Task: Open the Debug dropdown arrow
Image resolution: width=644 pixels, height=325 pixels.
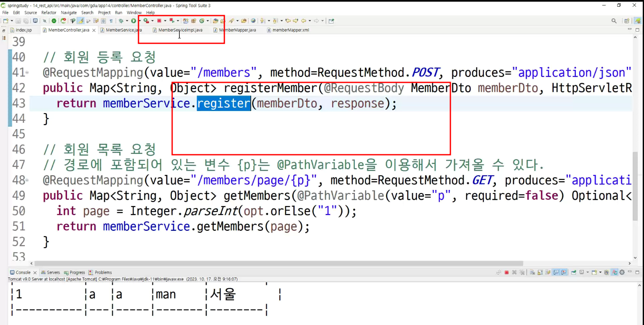Action: tap(127, 21)
